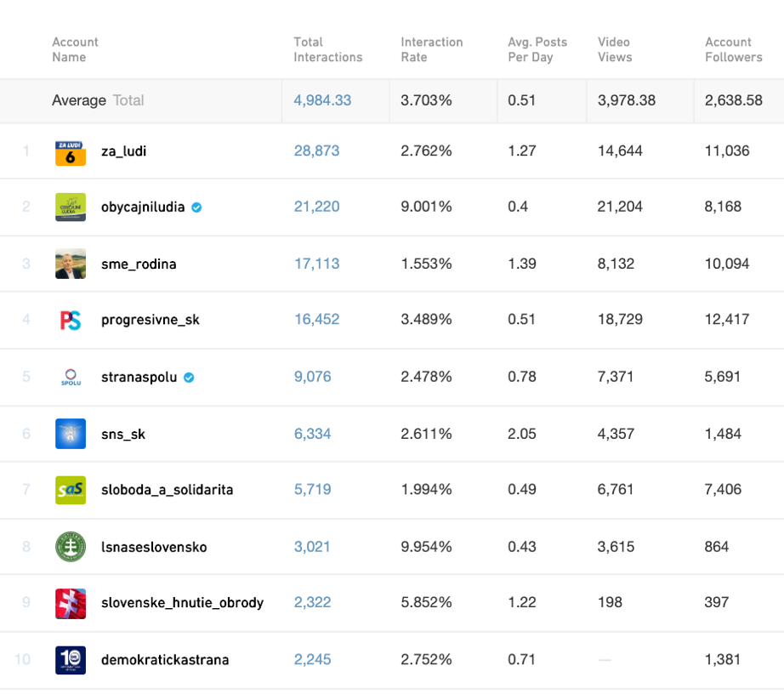Click sme_rodina avg posts 1.39

click(x=522, y=264)
